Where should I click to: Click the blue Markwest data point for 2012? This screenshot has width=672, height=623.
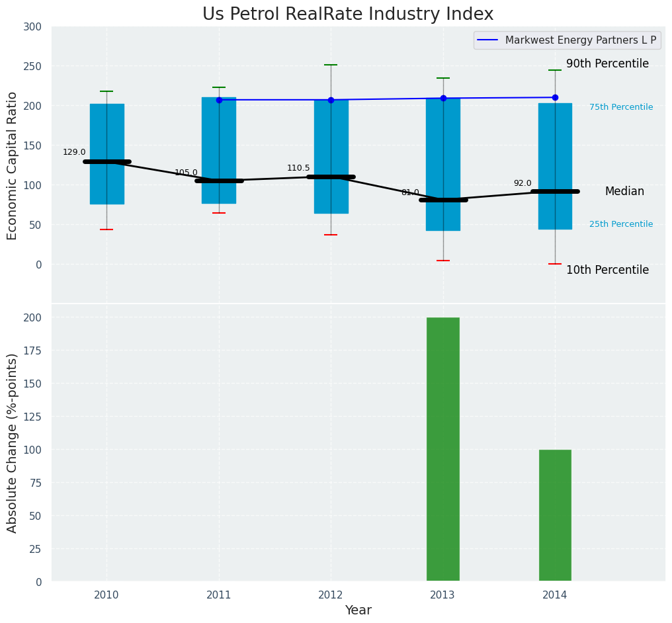[331, 100]
